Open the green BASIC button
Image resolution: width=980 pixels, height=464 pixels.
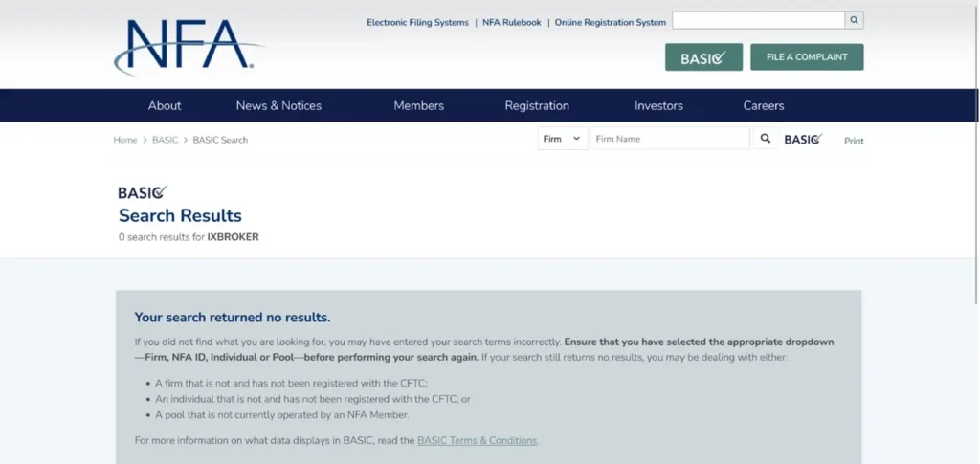pos(703,56)
